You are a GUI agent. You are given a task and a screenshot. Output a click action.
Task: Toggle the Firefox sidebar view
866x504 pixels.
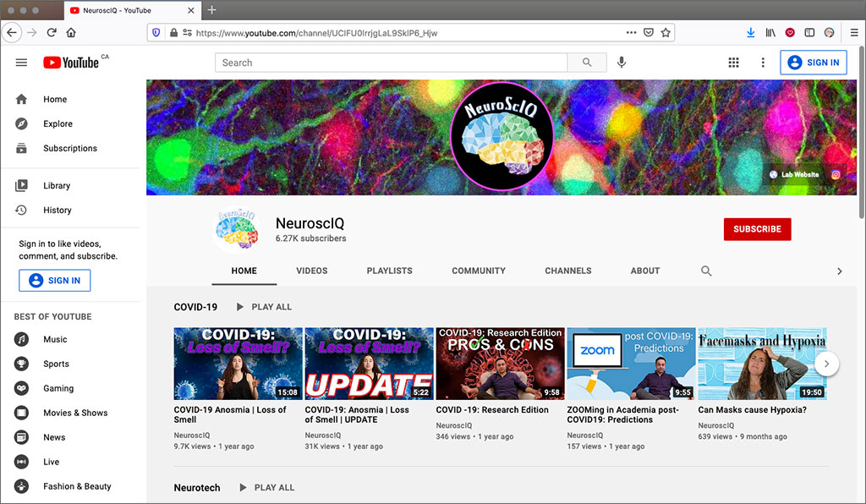pos(809,33)
